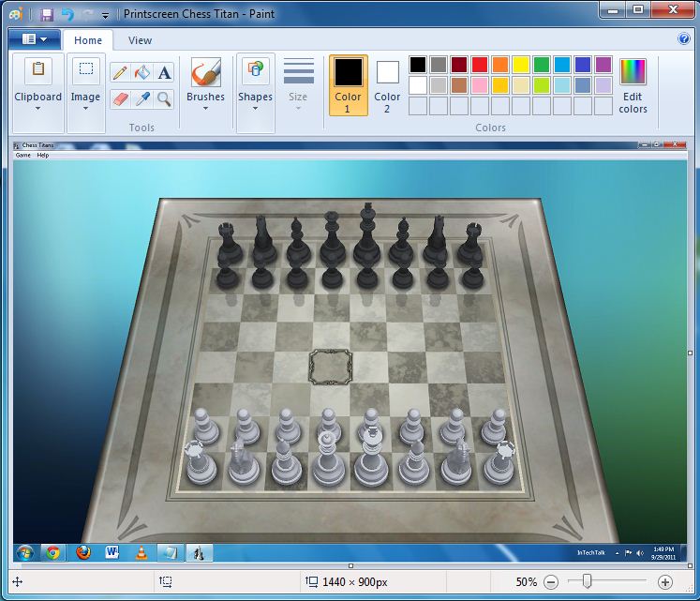This screenshot has height=601, width=700.
Task: Click Game menu in Chess Titans screenshot
Action: pyautogui.click(x=23, y=155)
